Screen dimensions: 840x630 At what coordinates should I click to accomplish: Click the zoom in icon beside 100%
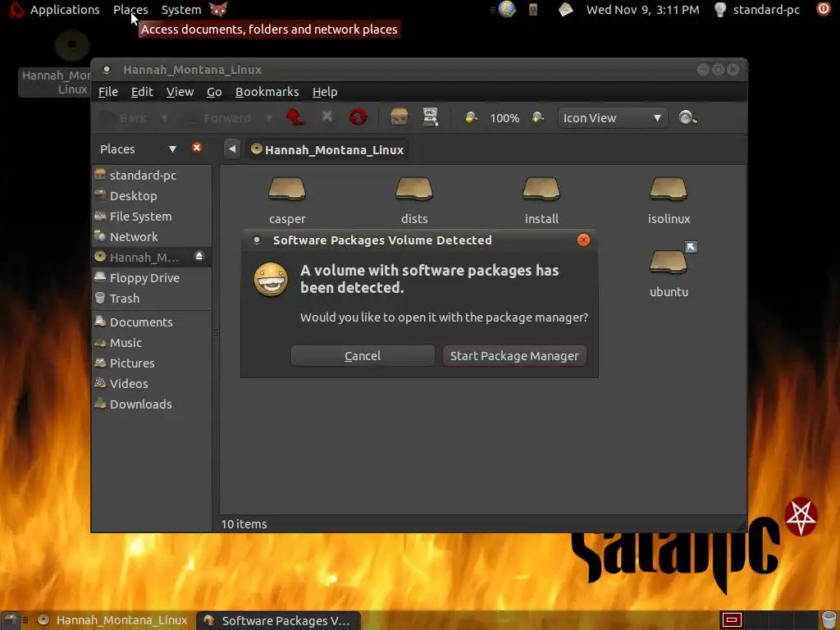point(538,117)
